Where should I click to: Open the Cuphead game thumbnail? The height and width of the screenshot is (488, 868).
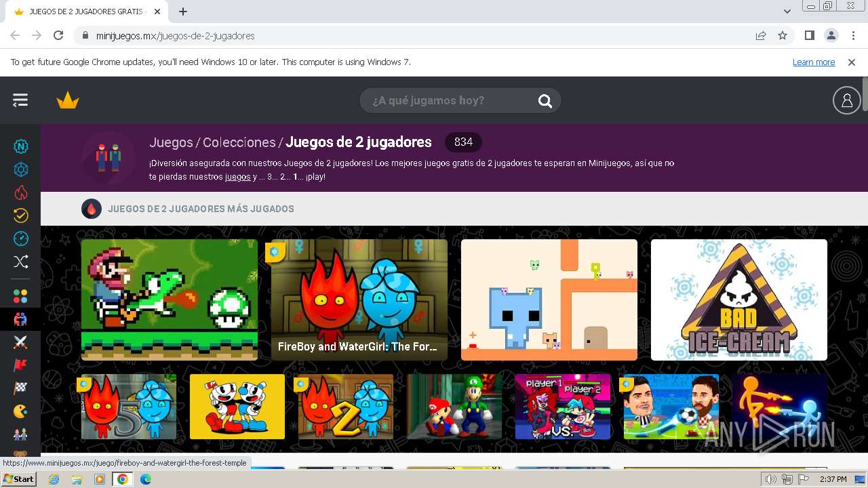pos(237,407)
